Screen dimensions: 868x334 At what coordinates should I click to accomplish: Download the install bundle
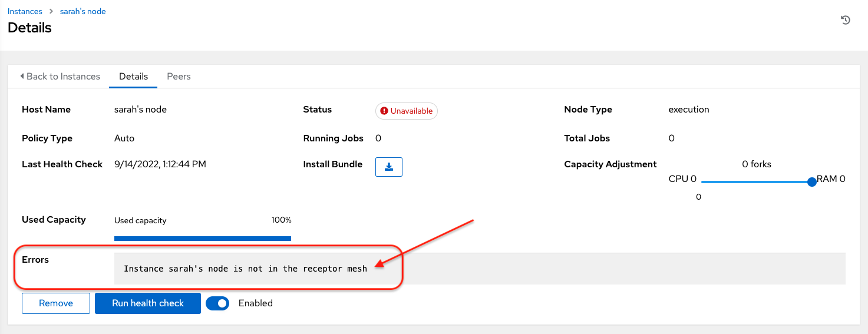pyautogui.click(x=388, y=167)
